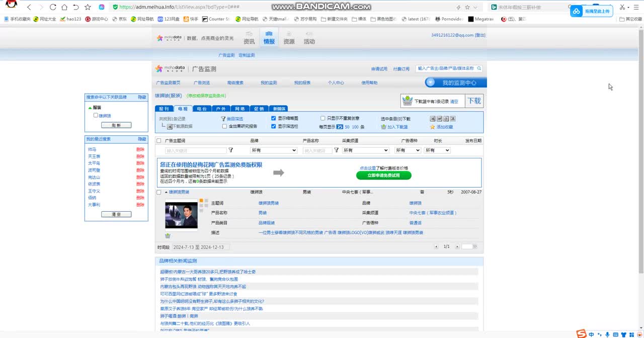
Task: Click the 下载 button
Action: pos(474,101)
